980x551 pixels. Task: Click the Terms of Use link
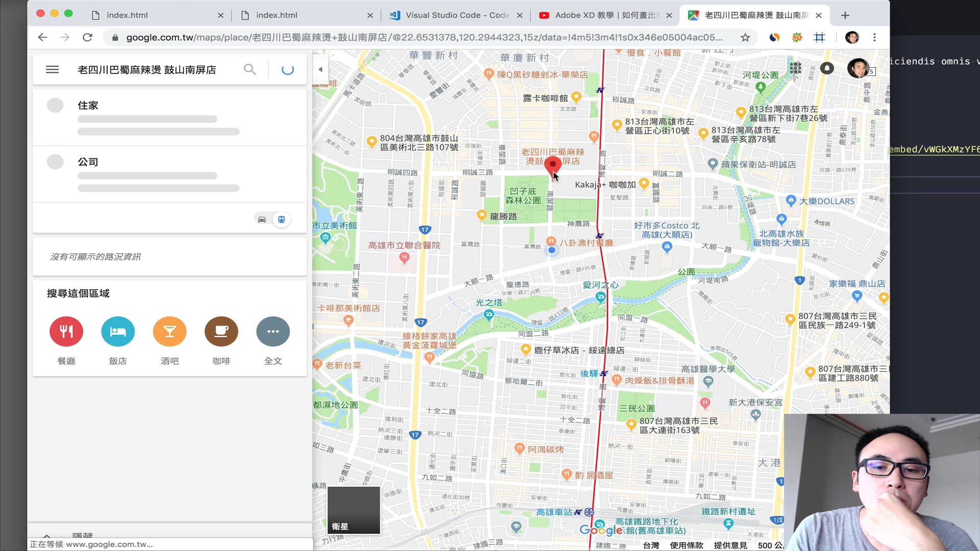[x=686, y=545]
